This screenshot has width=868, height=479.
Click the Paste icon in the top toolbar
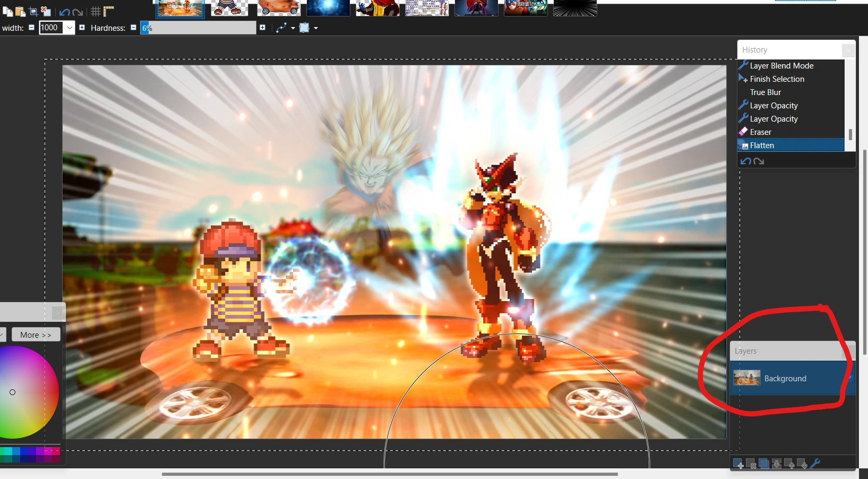point(20,12)
